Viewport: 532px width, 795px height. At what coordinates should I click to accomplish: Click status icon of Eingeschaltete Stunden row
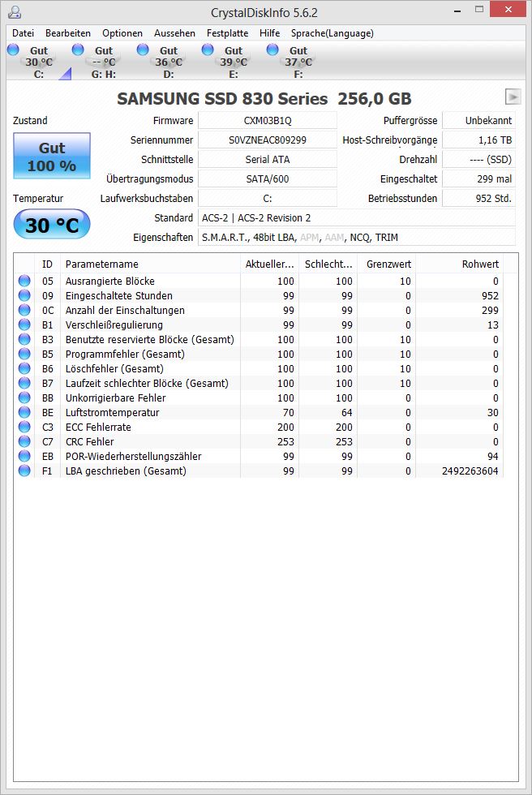pyautogui.click(x=24, y=295)
